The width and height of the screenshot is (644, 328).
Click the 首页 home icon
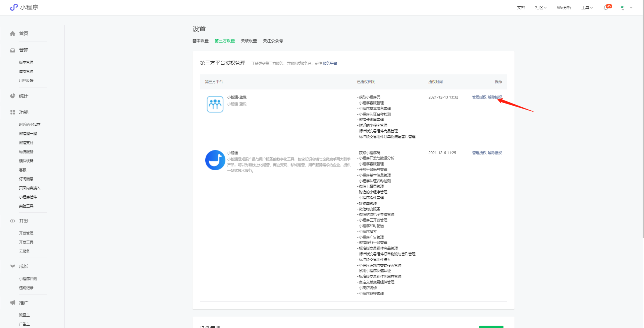click(13, 34)
